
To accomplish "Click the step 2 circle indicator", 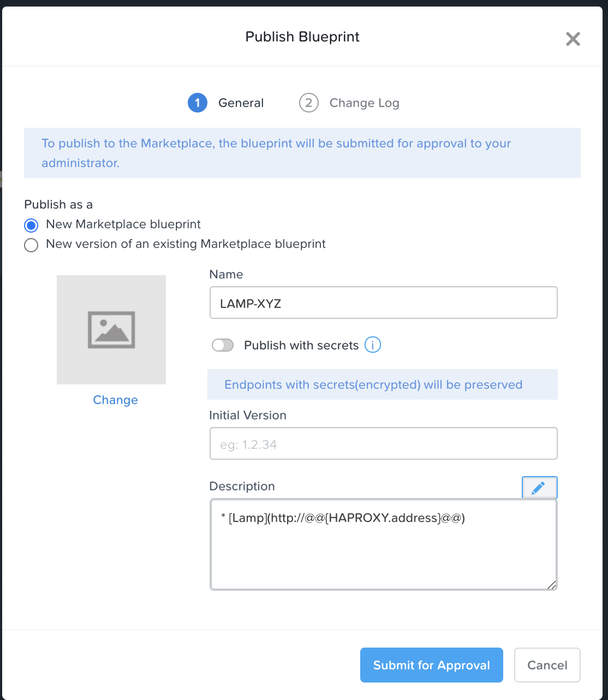I will coord(309,103).
